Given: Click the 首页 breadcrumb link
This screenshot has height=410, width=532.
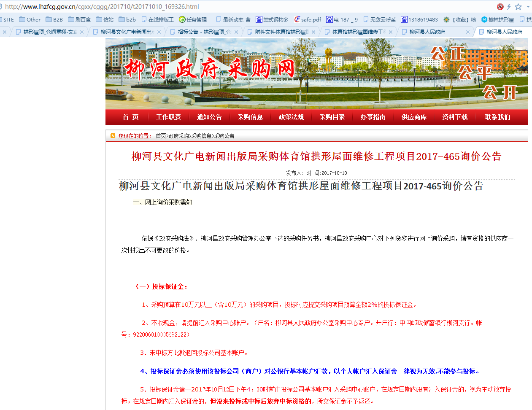Looking at the screenshot, I should click(161, 136).
